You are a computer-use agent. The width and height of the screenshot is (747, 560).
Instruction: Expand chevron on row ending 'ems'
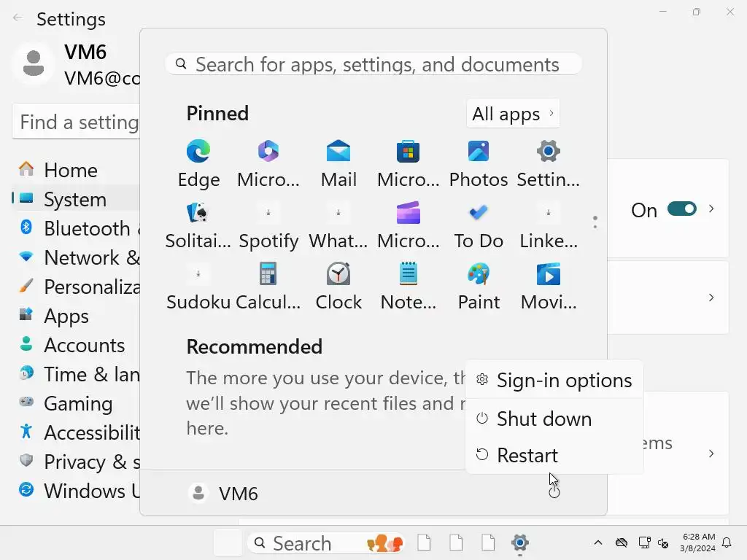711,454
